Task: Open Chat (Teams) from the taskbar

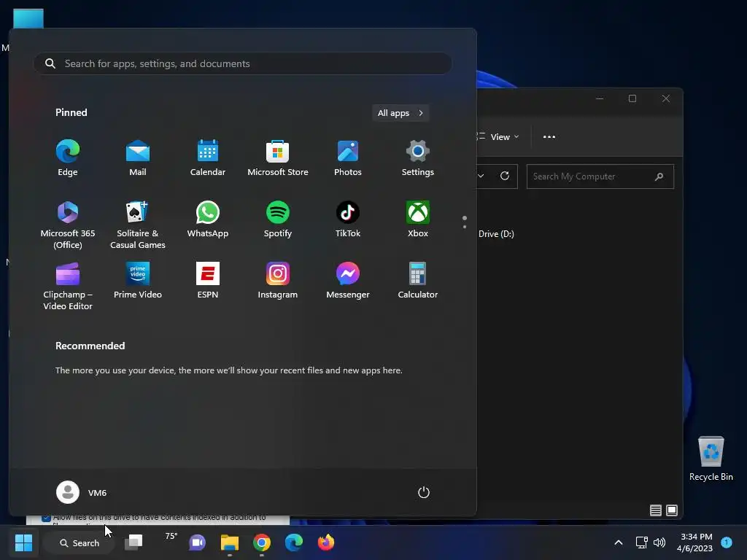Action: coord(197,542)
